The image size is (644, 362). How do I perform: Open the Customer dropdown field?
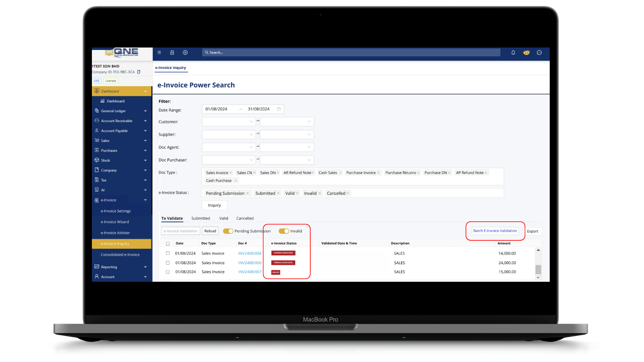pyautogui.click(x=228, y=122)
